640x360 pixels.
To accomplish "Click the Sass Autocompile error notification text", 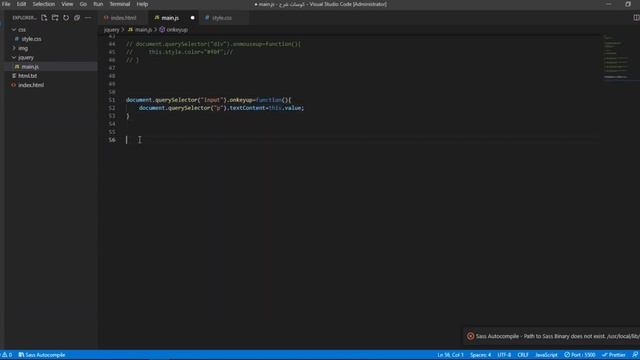I will [x=557, y=336].
